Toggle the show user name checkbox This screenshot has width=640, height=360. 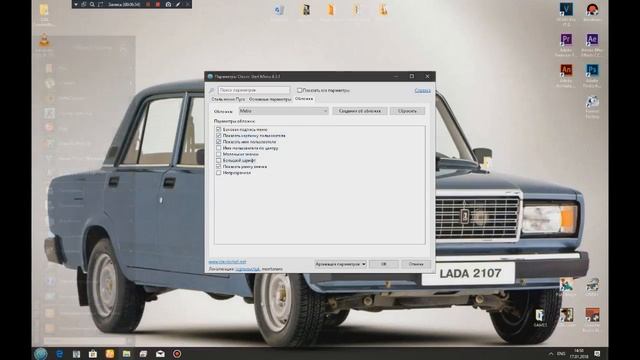pyautogui.click(x=219, y=142)
